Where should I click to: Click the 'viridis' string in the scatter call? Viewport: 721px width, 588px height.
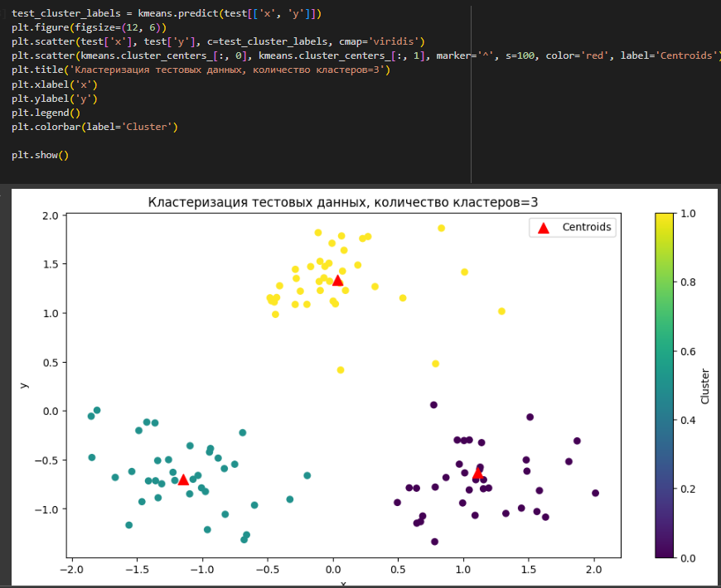click(x=394, y=41)
